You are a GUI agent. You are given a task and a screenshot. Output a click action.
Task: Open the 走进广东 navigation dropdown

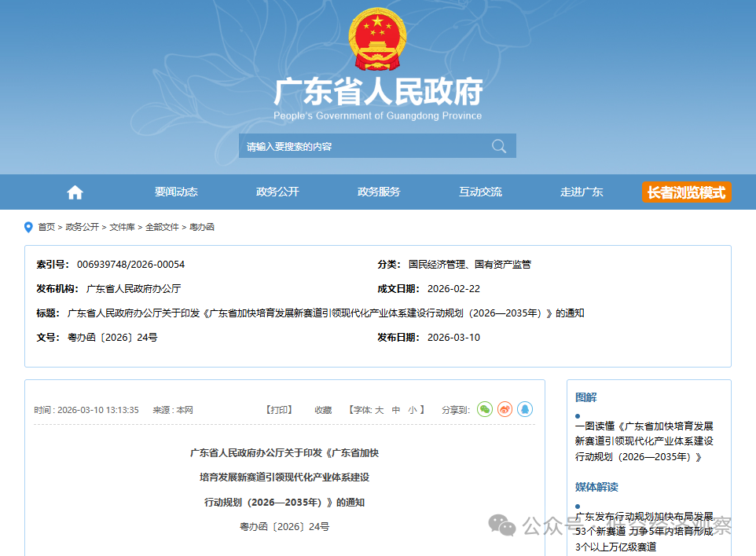pyautogui.click(x=582, y=192)
